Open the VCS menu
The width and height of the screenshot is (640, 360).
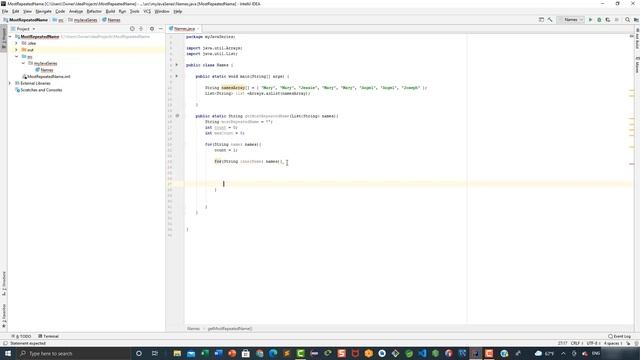pyautogui.click(x=147, y=11)
